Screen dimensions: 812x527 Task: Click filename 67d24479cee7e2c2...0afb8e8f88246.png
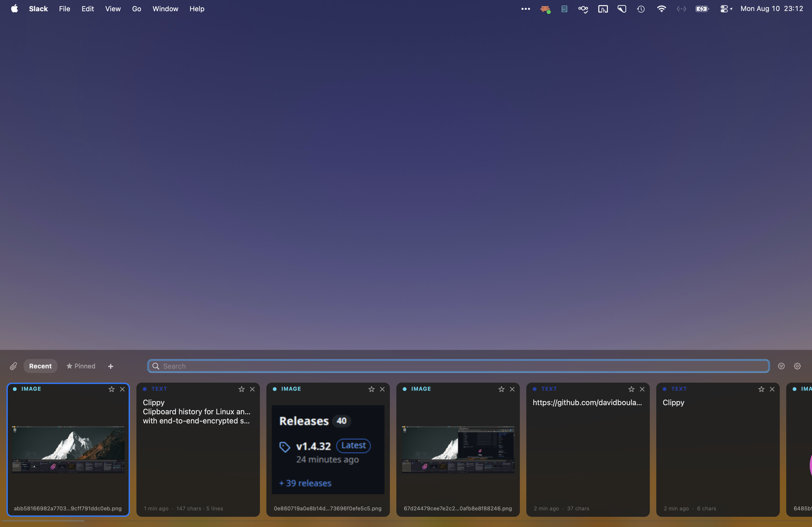(458, 508)
